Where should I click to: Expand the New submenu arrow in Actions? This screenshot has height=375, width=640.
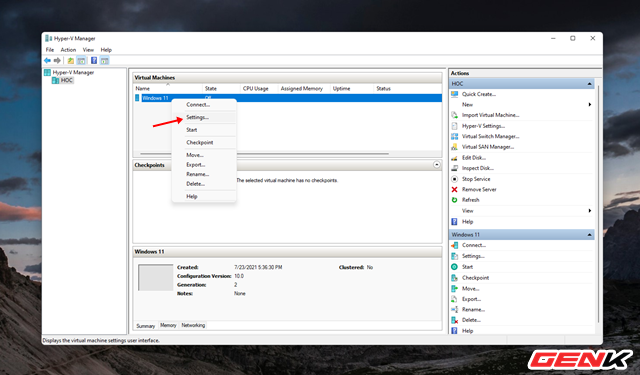point(590,104)
